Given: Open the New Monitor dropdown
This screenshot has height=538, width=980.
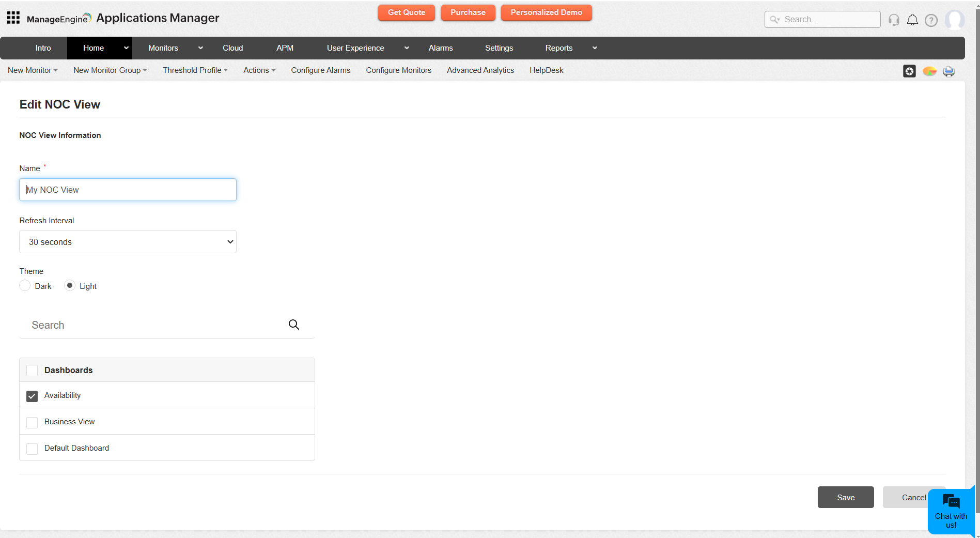Looking at the screenshot, I should pyautogui.click(x=33, y=70).
